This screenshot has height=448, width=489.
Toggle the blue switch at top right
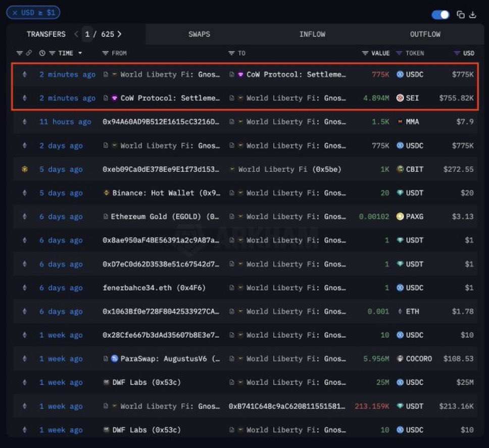[x=441, y=15]
